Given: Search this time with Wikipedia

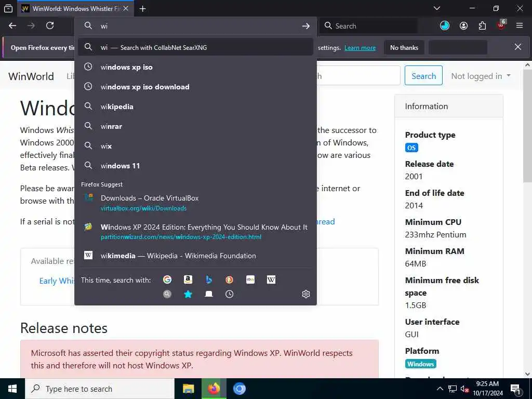Looking at the screenshot, I should tap(271, 280).
